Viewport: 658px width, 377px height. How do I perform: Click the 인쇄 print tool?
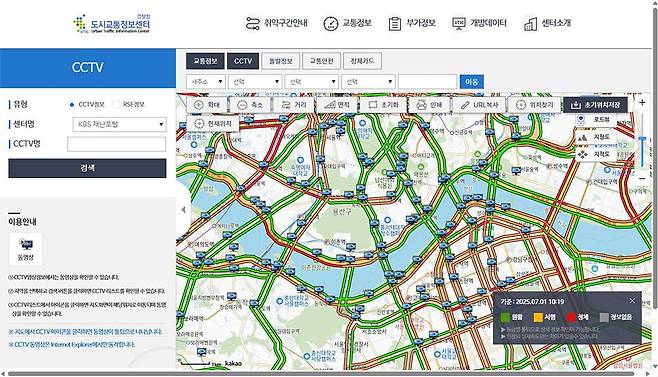[429, 105]
